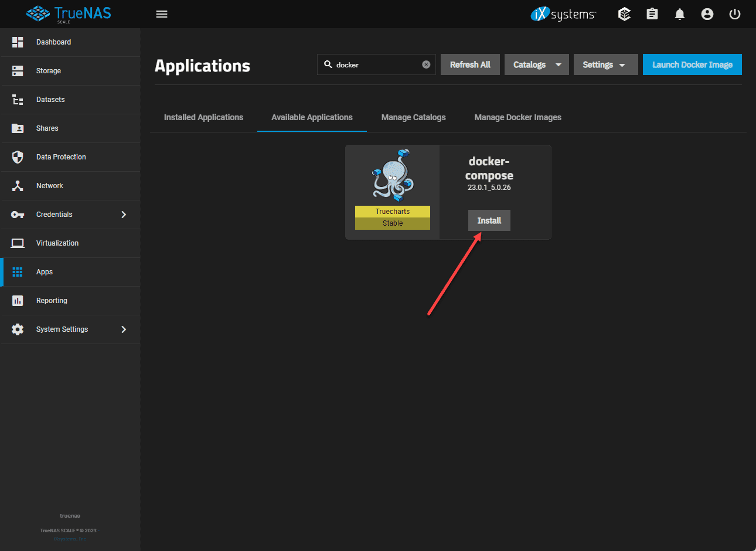Image resolution: width=756 pixels, height=551 pixels.
Task: Switch to Installed Applications tab
Action: coord(203,117)
